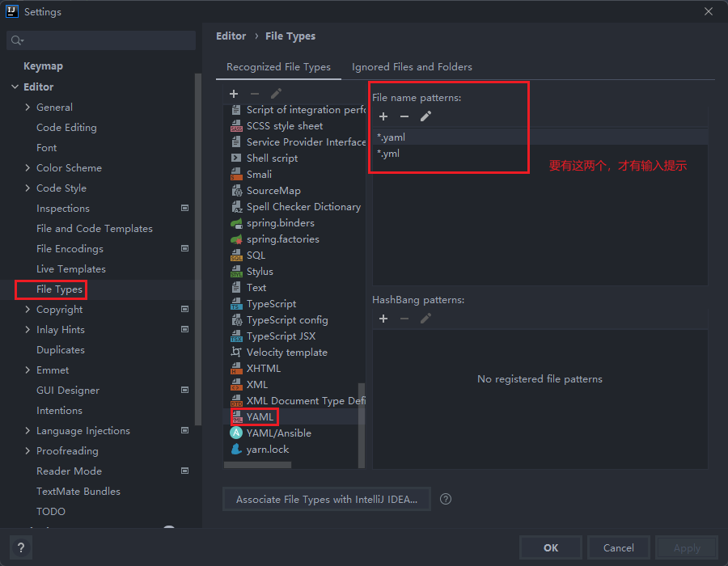Click the settings search input field

click(101, 40)
